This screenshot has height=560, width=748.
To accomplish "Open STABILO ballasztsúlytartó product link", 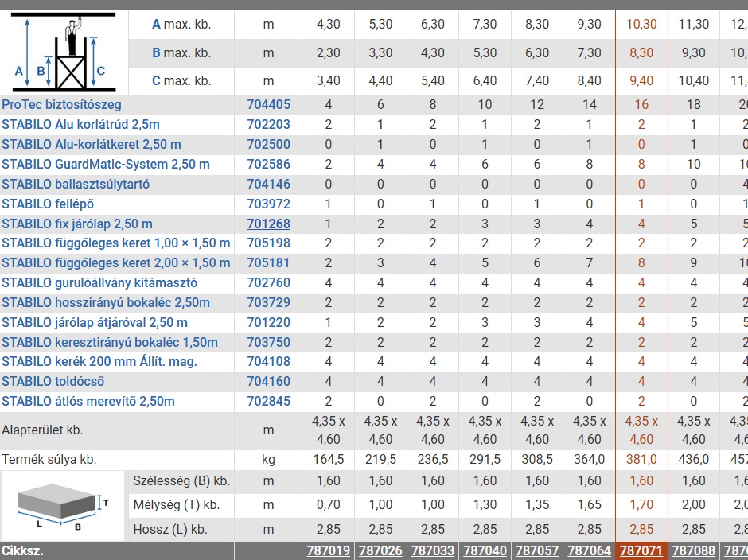I will pos(76,184).
